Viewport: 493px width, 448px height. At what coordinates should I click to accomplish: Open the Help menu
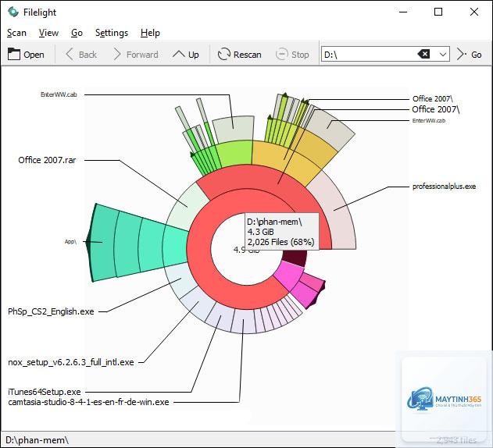tap(150, 33)
